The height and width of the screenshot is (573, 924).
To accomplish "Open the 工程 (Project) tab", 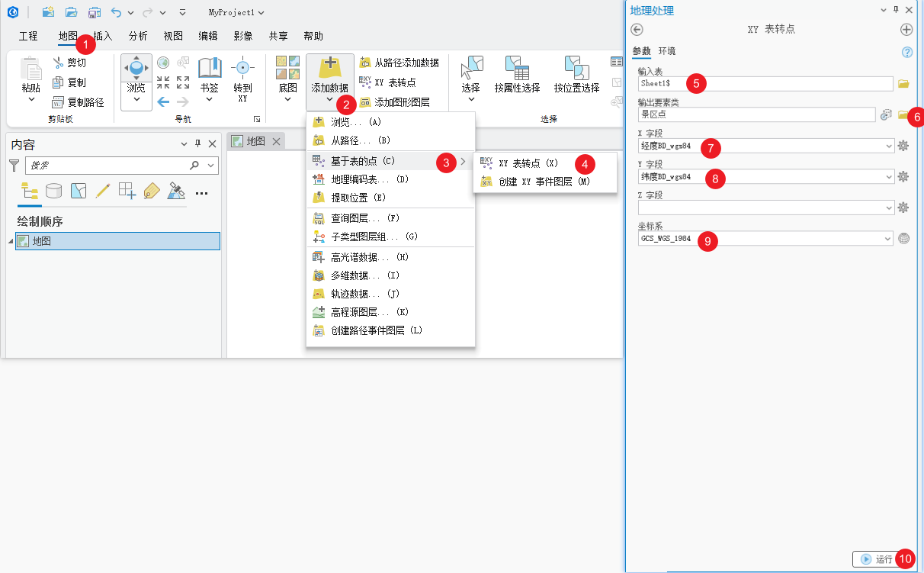I will click(28, 36).
